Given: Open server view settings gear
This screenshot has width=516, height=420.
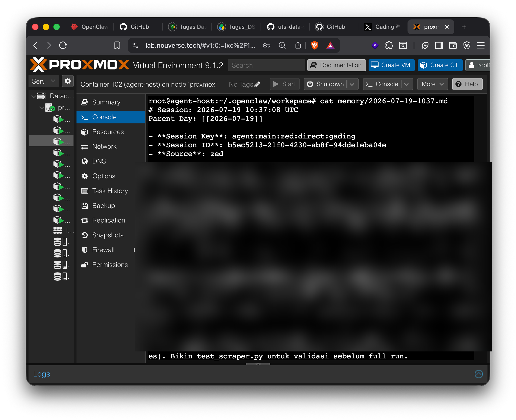Looking at the screenshot, I should pyautogui.click(x=68, y=81).
